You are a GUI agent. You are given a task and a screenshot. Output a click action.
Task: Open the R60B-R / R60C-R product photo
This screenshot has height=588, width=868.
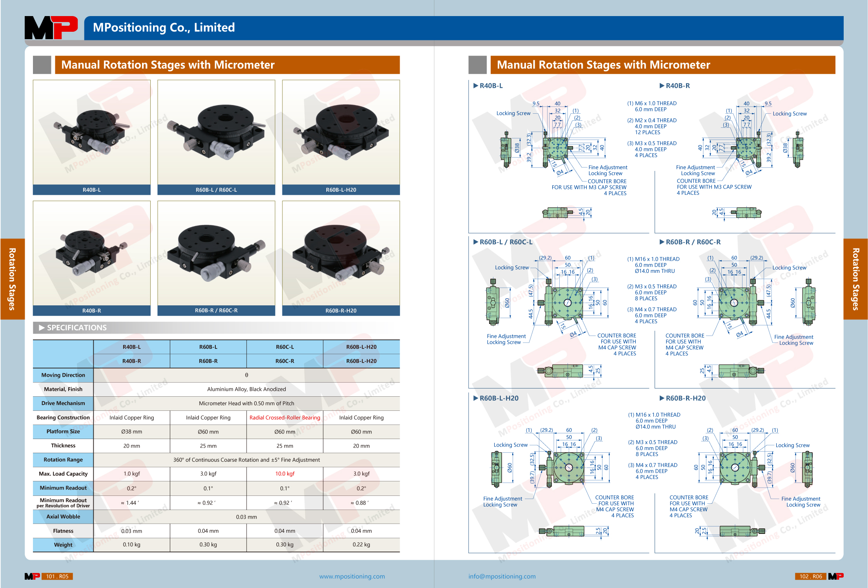216,253
